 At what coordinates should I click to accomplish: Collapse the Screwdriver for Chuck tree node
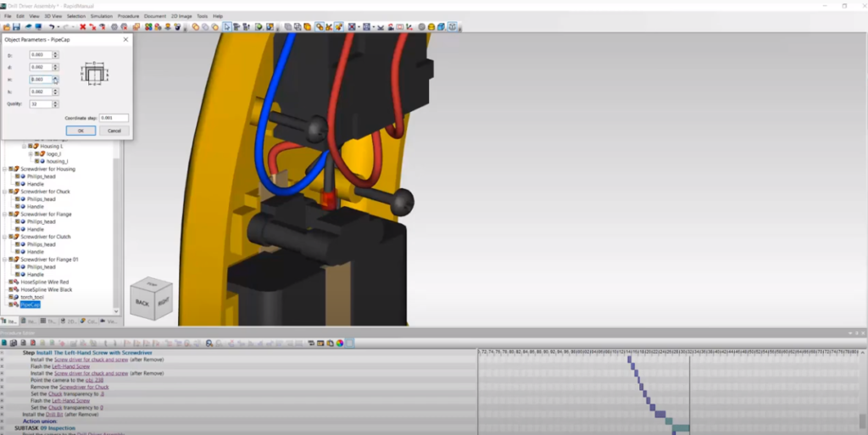[x=4, y=192]
